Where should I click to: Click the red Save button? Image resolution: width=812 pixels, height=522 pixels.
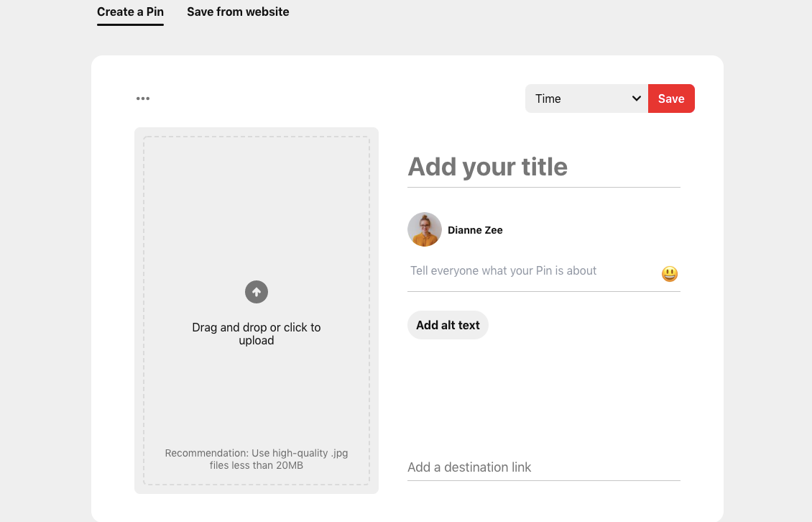(x=670, y=99)
